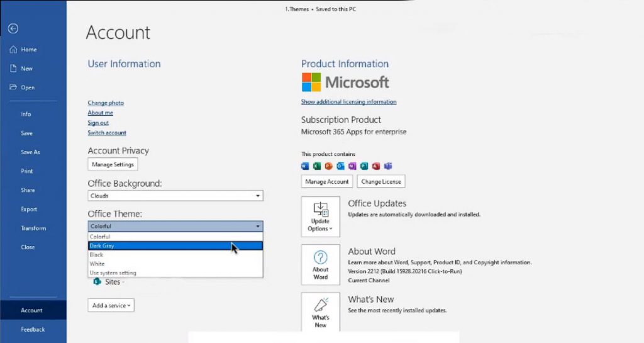
Task: Click the Word app icon under product contains
Action: pos(305,166)
